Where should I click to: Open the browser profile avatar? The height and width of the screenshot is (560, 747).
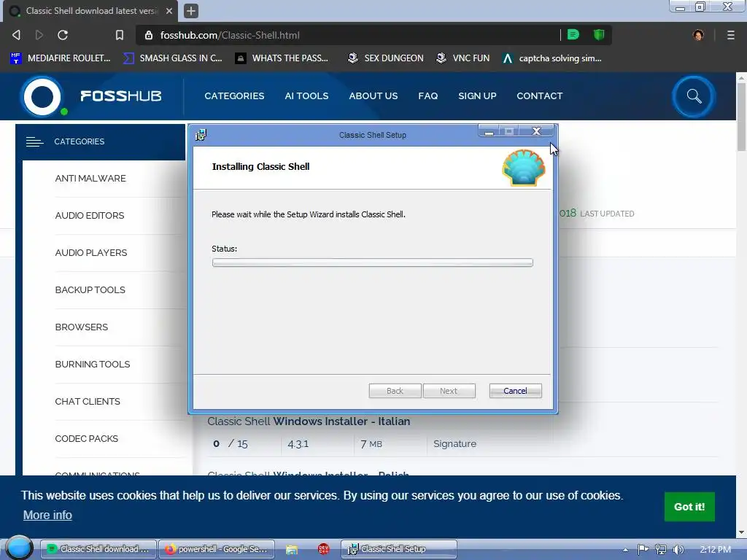698,35
